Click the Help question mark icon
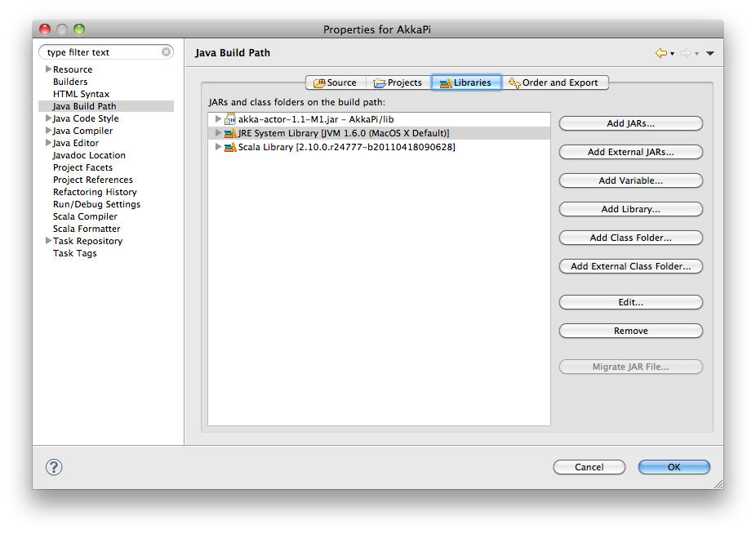Viewport: 756px width, 534px height. pos(53,467)
